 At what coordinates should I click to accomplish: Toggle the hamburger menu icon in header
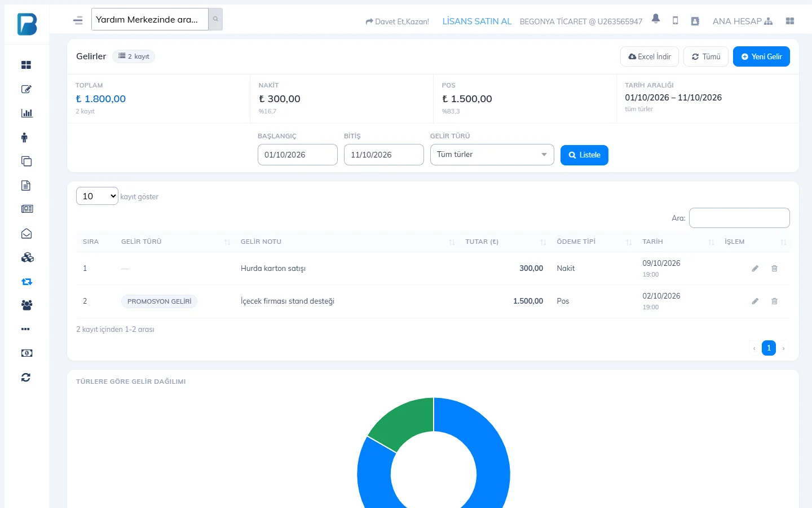[78, 20]
